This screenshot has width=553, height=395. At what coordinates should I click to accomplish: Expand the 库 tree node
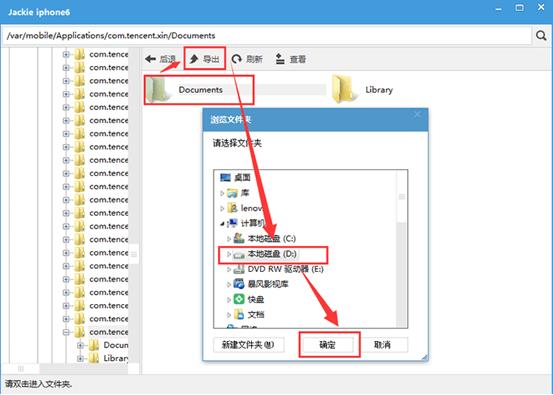click(222, 193)
